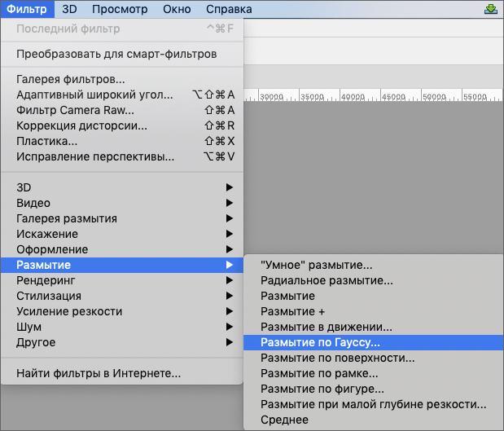Expand the Искажение submenu
Image resolution: width=504 pixels, height=431 pixels.
[122, 234]
